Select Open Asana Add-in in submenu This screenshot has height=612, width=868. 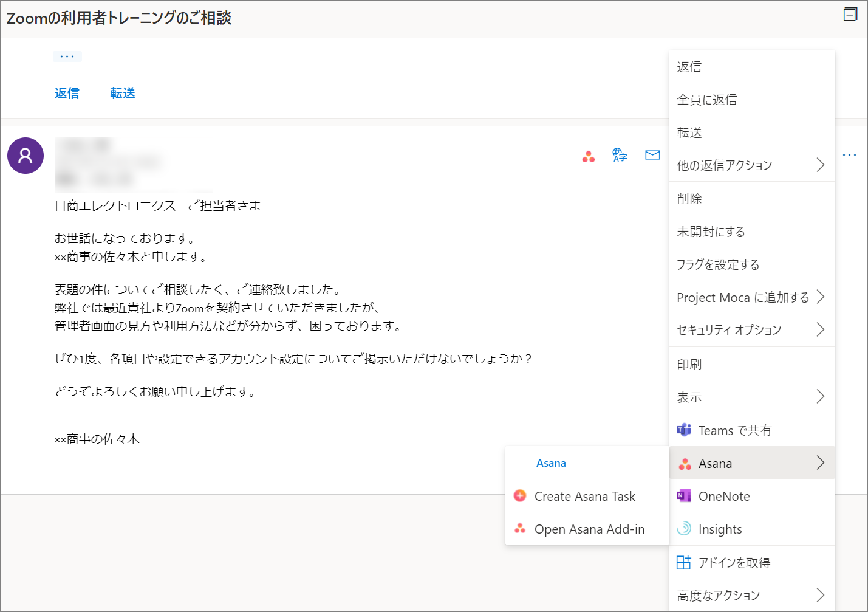click(x=587, y=529)
